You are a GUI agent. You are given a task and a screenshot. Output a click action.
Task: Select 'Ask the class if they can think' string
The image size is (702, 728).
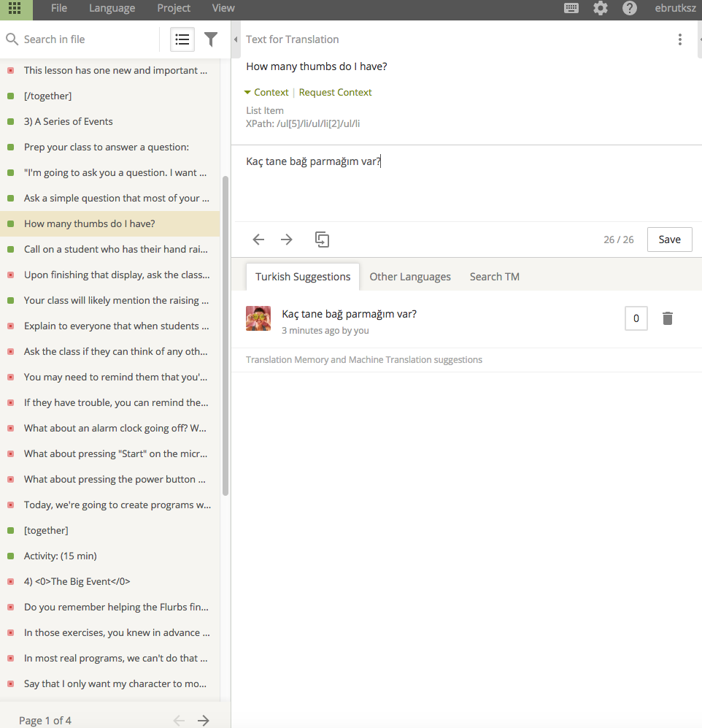coord(110,351)
